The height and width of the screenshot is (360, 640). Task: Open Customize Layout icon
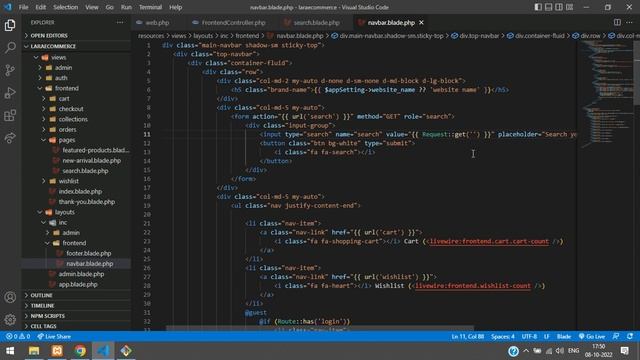click(x=569, y=7)
